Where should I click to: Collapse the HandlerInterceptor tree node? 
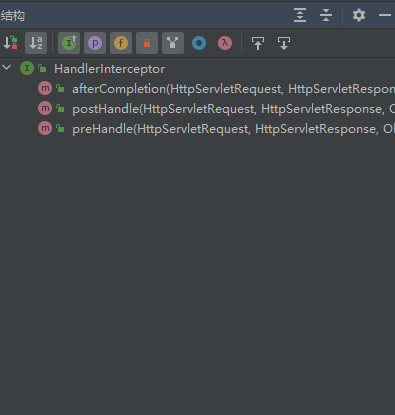click(7, 68)
